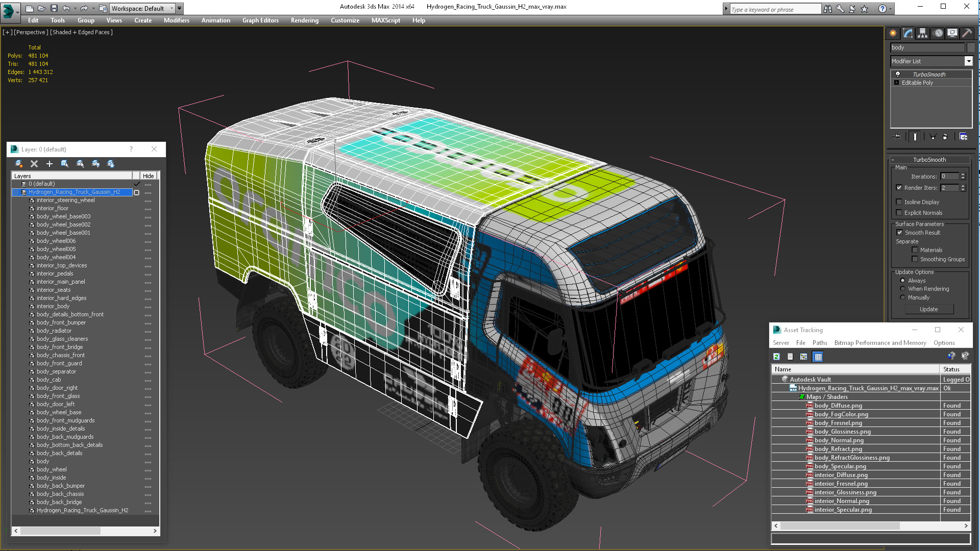Click Tree View icon in Asset Tracking
The image size is (980, 551).
804,357
